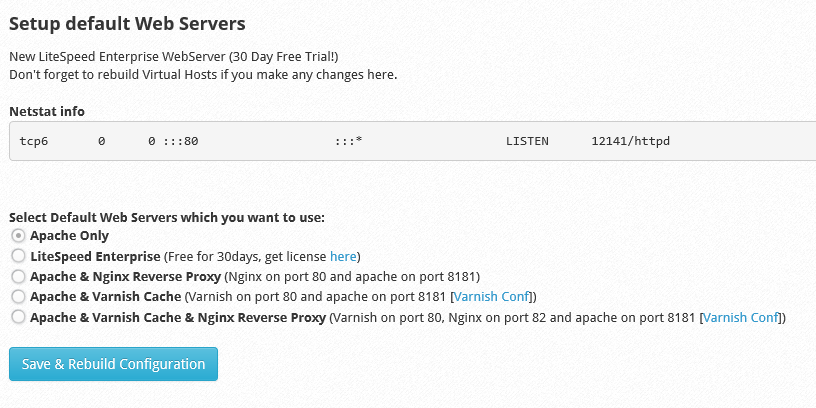Click the '12141/httpd' process entry in netstat
The height and width of the screenshot is (408, 816).
point(630,141)
